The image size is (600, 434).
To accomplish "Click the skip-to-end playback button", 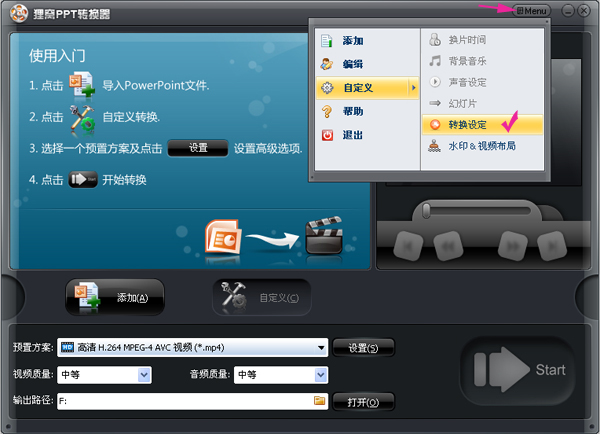I will (552, 246).
